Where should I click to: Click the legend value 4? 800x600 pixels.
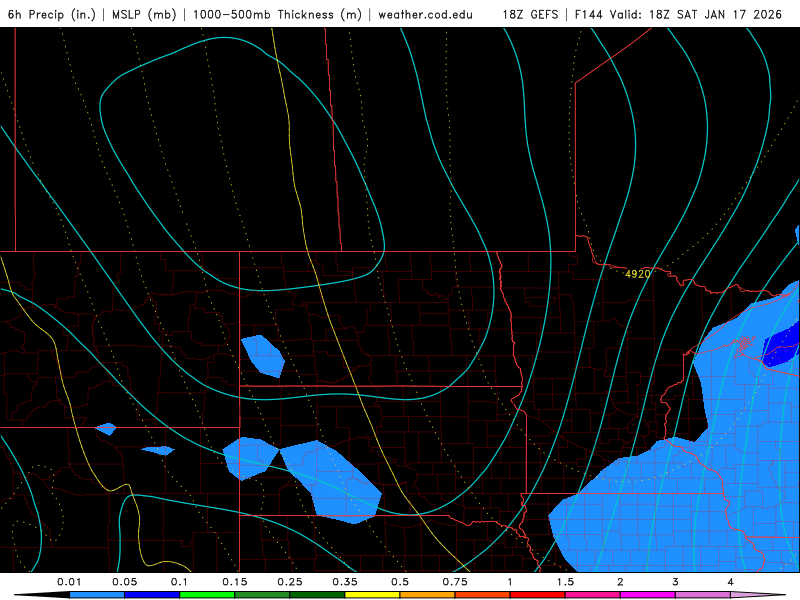coord(731,582)
